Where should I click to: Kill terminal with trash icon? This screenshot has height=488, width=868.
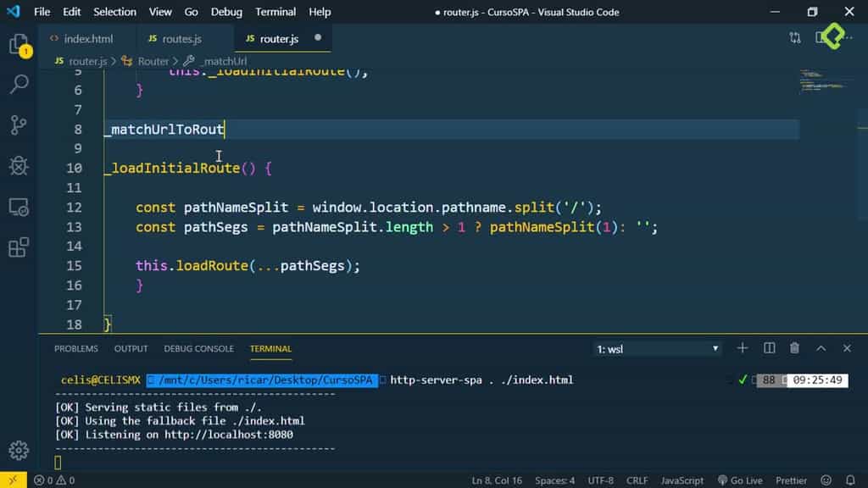click(x=794, y=348)
